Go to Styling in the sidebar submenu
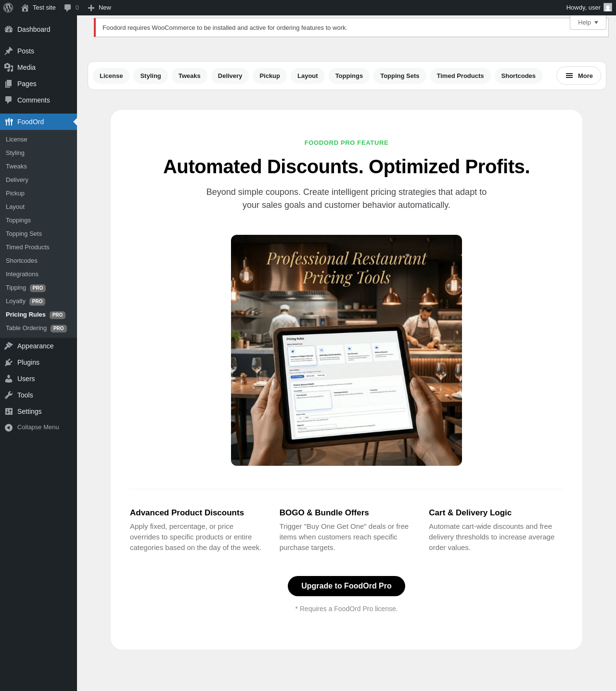 38,153
